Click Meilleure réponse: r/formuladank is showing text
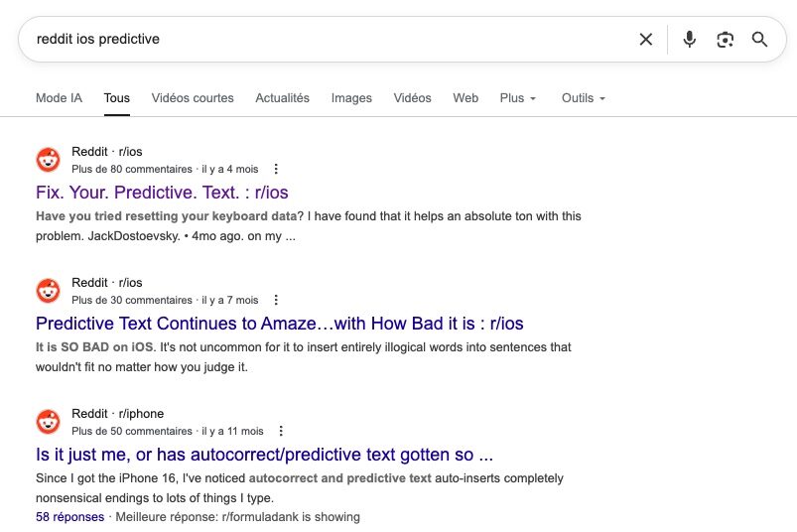Image resolution: width=797 pixels, height=532 pixels. click(x=237, y=517)
